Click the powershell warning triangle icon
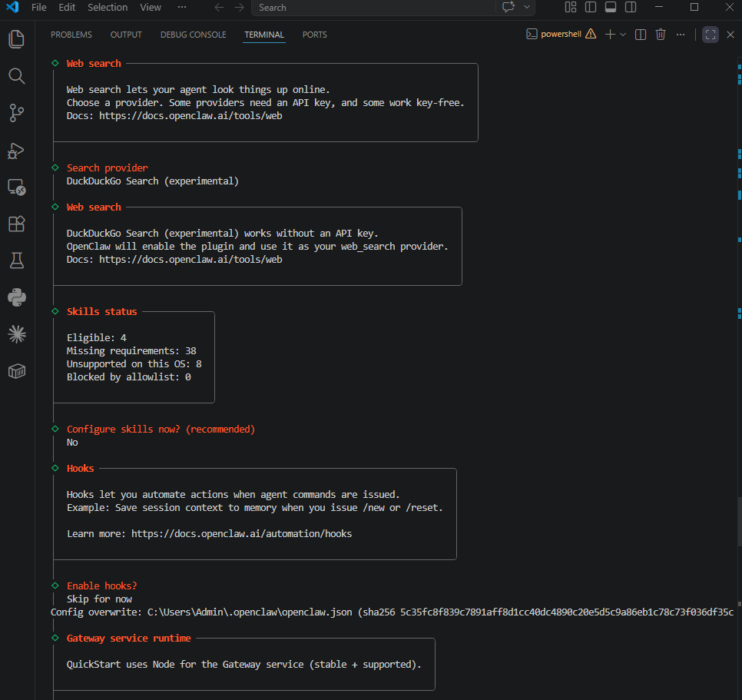Viewport: 742px width, 700px height. tap(591, 34)
